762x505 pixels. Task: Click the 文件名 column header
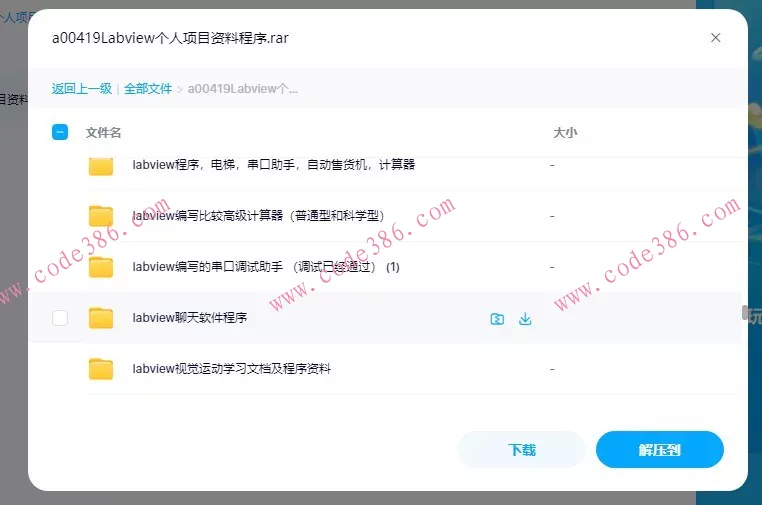[x=103, y=132]
